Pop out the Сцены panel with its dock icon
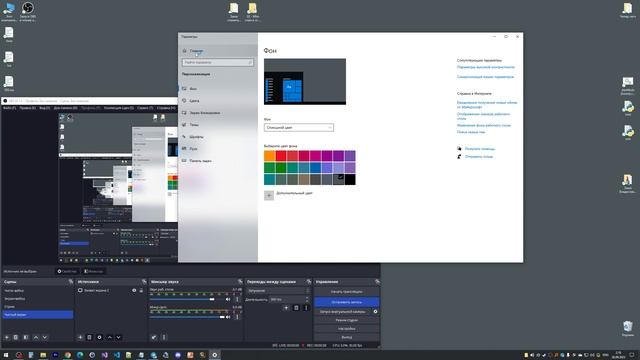Viewport: 640px width, 360px height. pos(71,282)
